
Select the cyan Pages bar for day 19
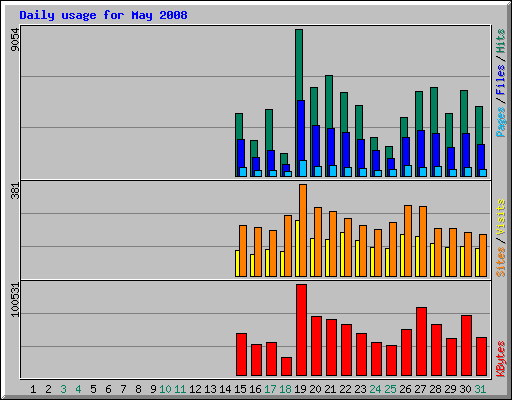(x=303, y=168)
